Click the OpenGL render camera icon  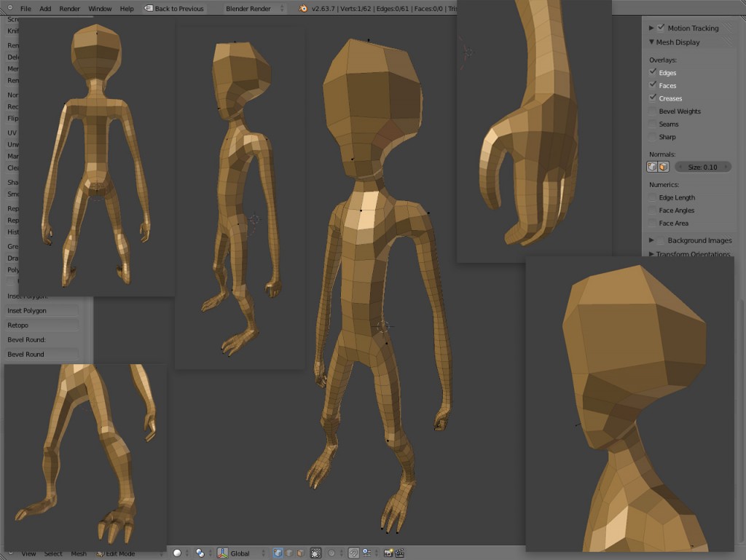point(388,552)
